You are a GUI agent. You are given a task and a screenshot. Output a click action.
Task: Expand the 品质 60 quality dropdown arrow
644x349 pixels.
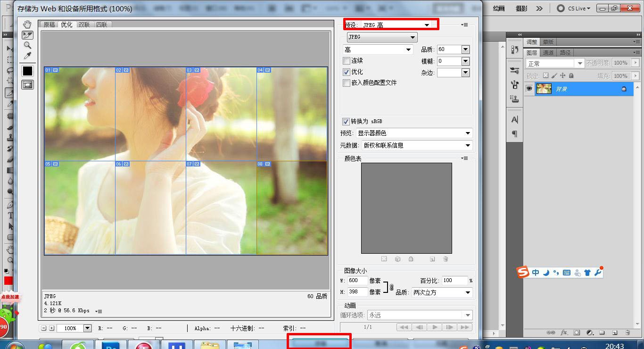pyautogui.click(x=465, y=50)
